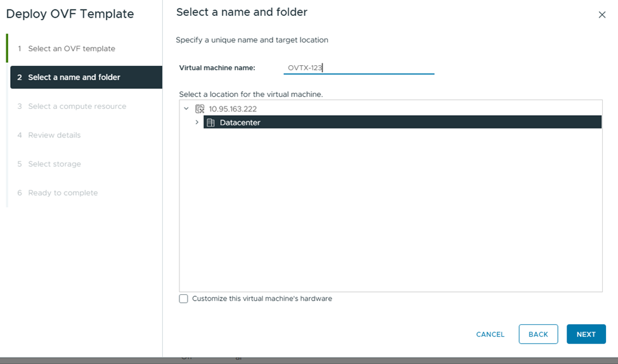Select the 10.95.163.222 server label in the tree
This screenshot has height=364, width=618.
233,109
